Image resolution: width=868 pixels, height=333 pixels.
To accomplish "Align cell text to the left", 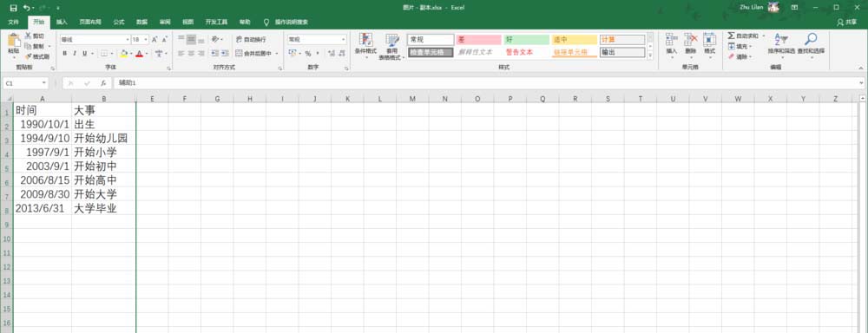I will (x=181, y=54).
